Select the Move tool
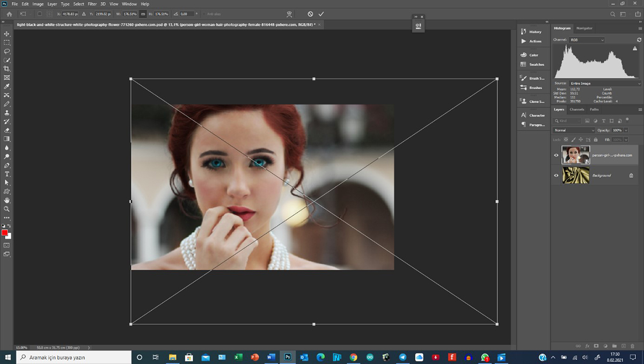Image resolution: width=644 pixels, height=364 pixels. [7, 33]
